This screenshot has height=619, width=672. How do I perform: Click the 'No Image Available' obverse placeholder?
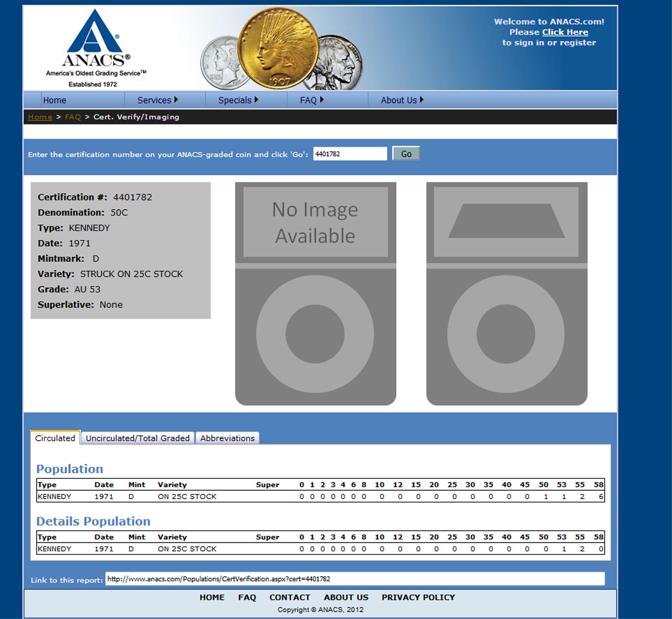point(315,293)
